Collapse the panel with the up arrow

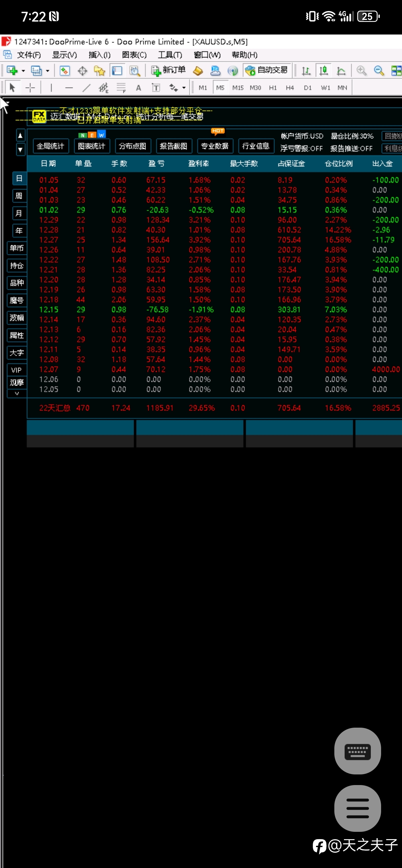pyautogui.click(x=20, y=135)
